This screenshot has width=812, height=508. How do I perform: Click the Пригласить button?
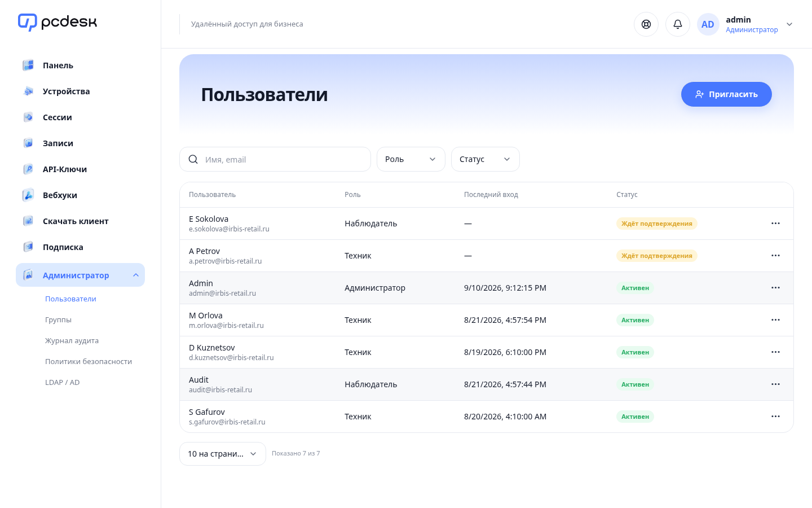pos(726,94)
